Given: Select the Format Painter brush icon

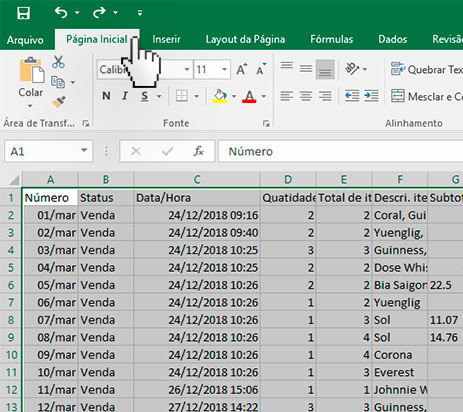Looking at the screenshot, I should coord(59,102).
